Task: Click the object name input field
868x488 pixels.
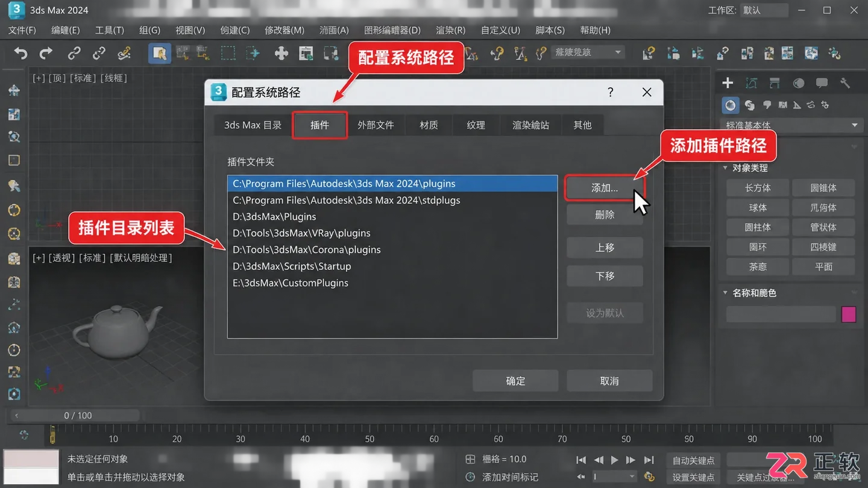Action: click(782, 314)
